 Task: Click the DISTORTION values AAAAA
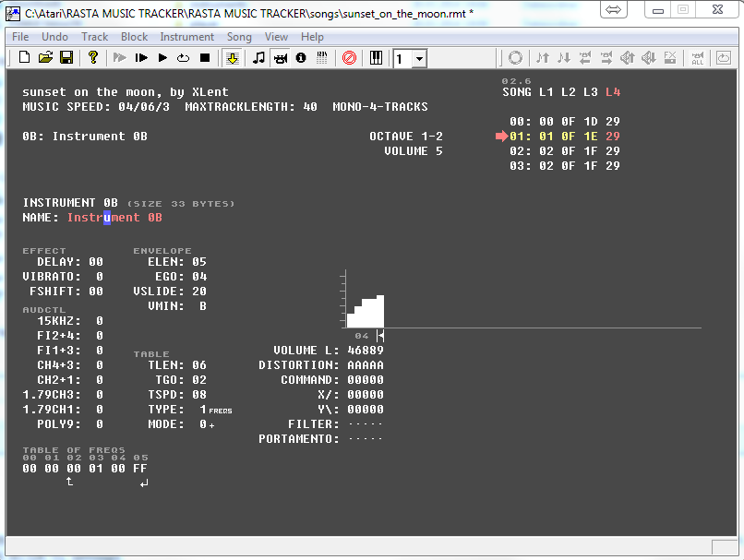pyautogui.click(x=366, y=365)
